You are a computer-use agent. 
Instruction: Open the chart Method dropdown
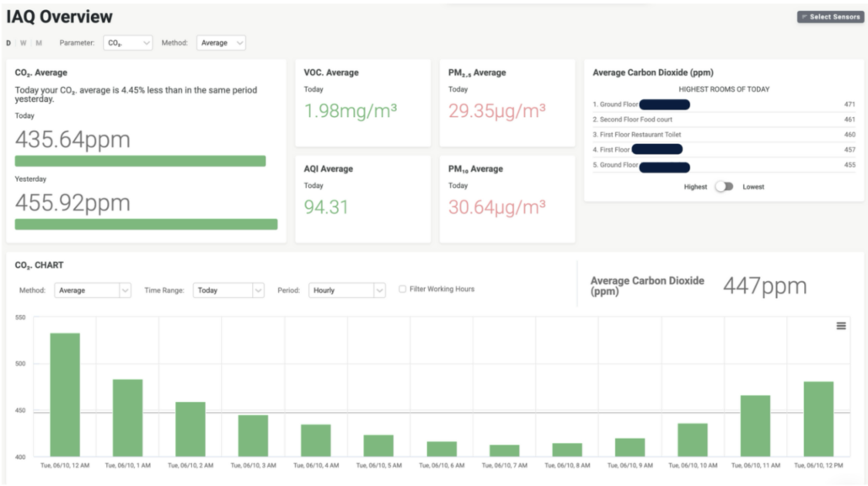pyautogui.click(x=93, y=291)
